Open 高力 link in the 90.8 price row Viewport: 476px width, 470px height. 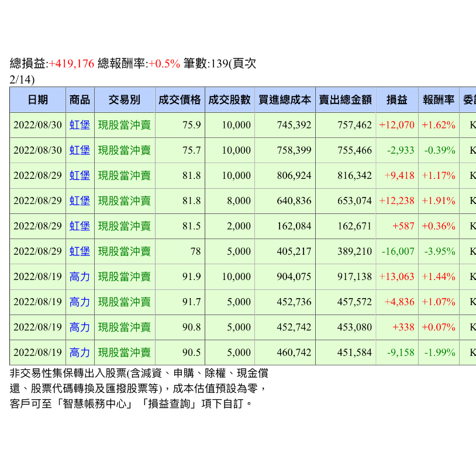(x=80, y=327)
